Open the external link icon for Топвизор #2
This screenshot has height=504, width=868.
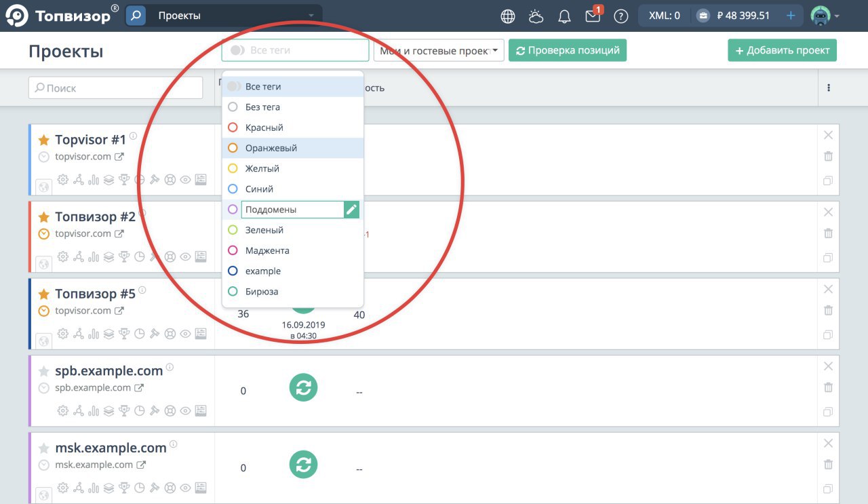click(119, 234)
